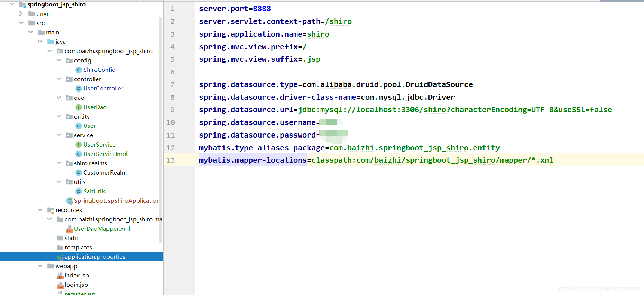The width and height of the screenshot is (644, 295).
Task: Collapse the webapp folder chevron
Action: click(40, 266)
